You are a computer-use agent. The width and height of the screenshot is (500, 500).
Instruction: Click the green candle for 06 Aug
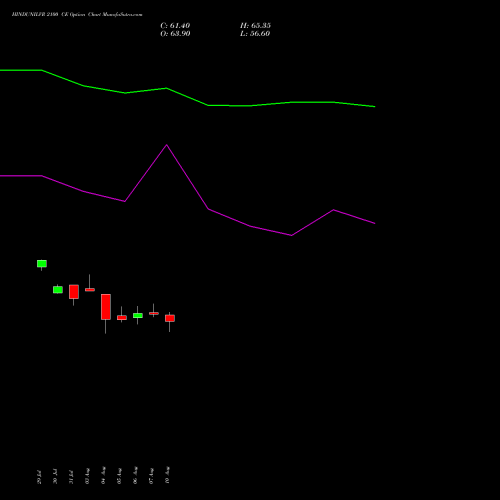click(x=138, y=315)
